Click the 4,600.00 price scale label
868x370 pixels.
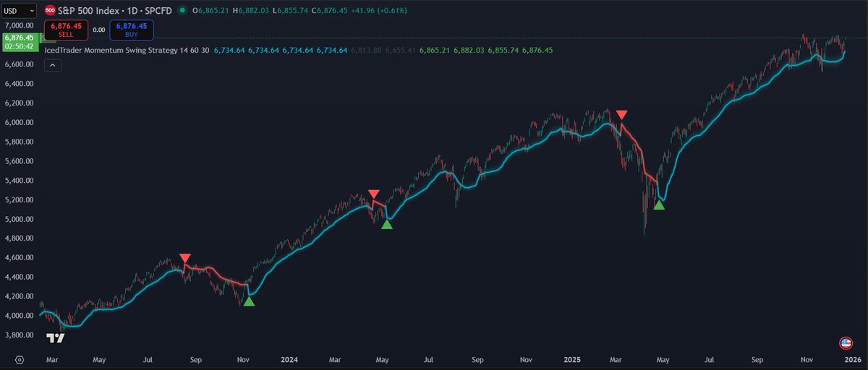[x=18, y=258]
